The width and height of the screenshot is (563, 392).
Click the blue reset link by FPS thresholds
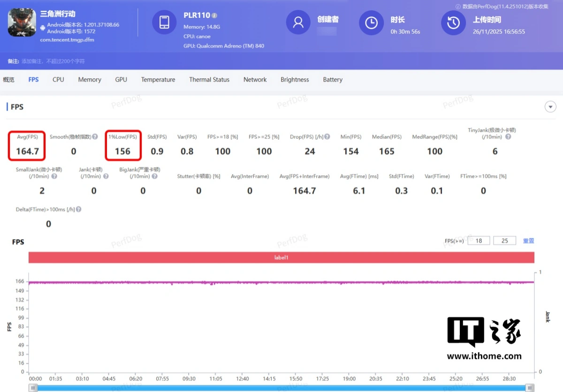(x=528, y=241)
